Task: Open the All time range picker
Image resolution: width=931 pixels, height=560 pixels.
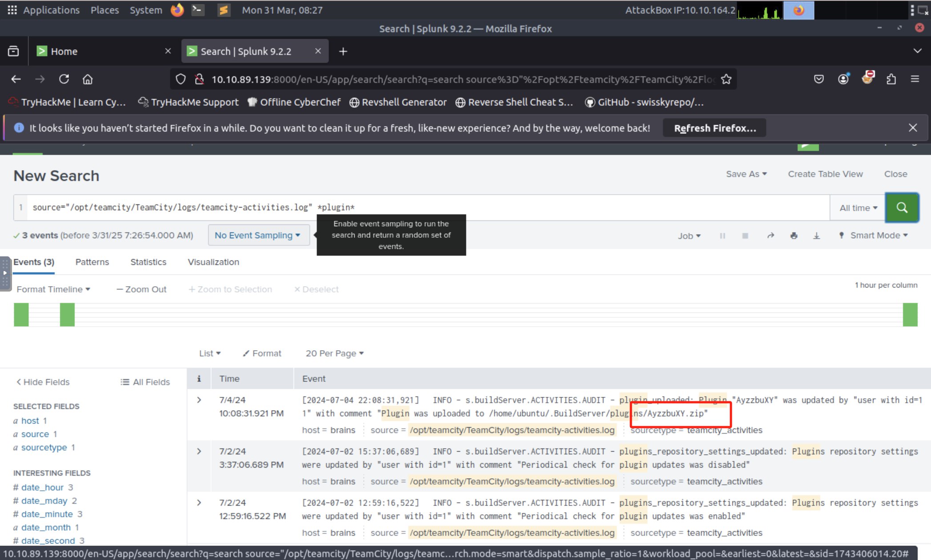Action: click(858, 208)
